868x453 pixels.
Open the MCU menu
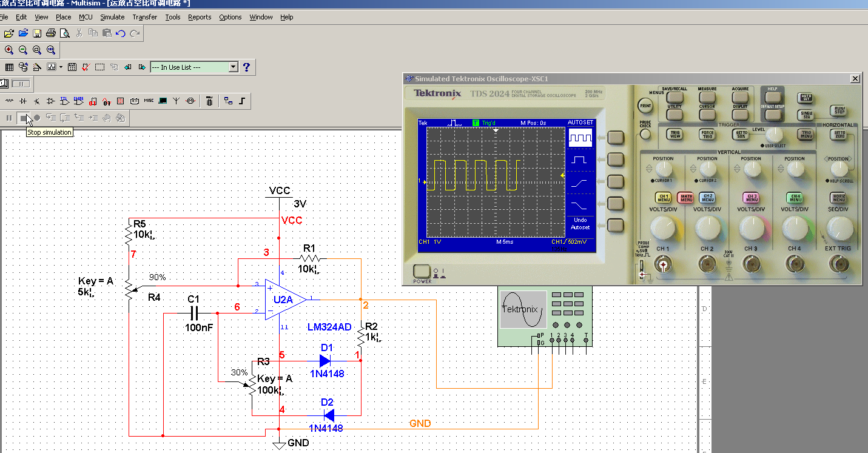coord(86,17)
